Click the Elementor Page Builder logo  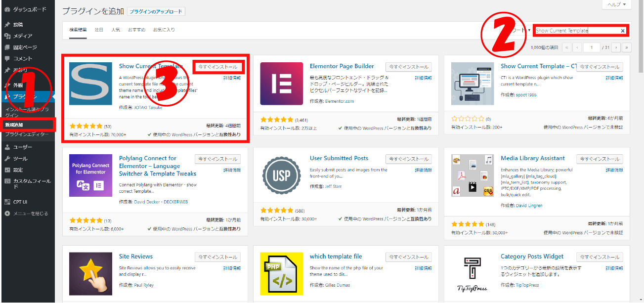281,84
